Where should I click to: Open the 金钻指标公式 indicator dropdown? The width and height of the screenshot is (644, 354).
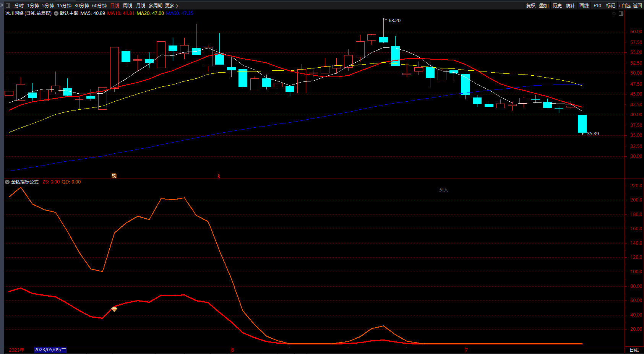tap(7, 182)
